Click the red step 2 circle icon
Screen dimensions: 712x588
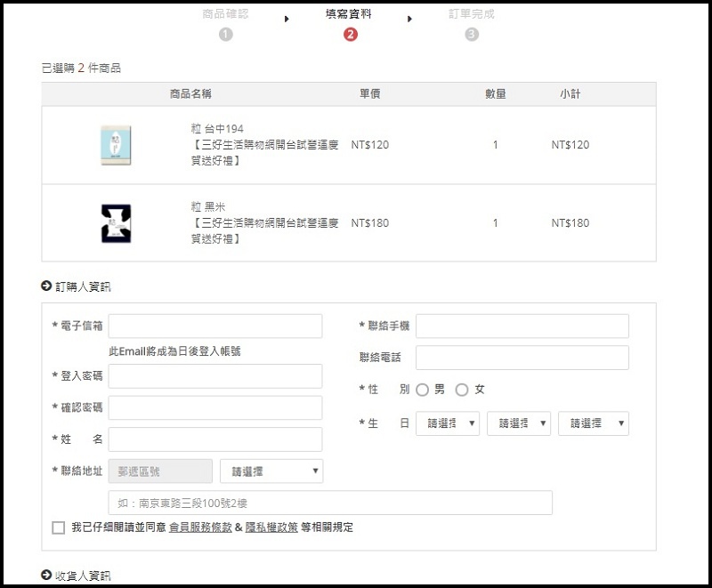350,35
